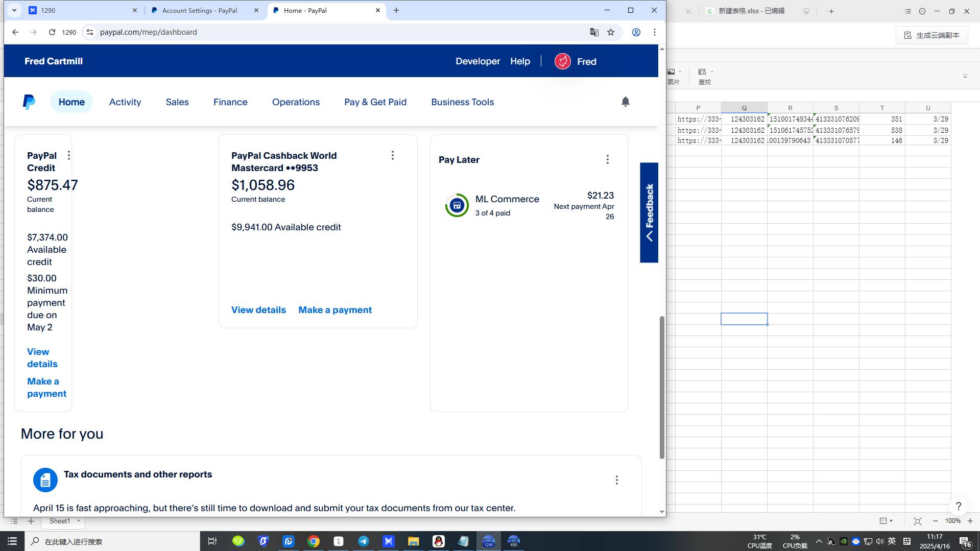Screen dimensions: 980x551
Task: View details for PayPal Credit
Action: coord(42,358)
